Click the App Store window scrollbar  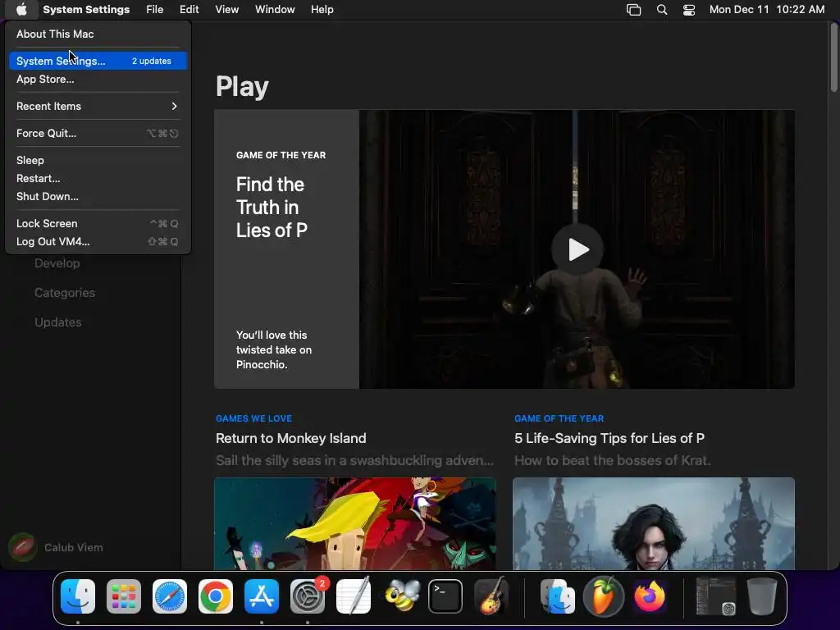tap(834, 59)
